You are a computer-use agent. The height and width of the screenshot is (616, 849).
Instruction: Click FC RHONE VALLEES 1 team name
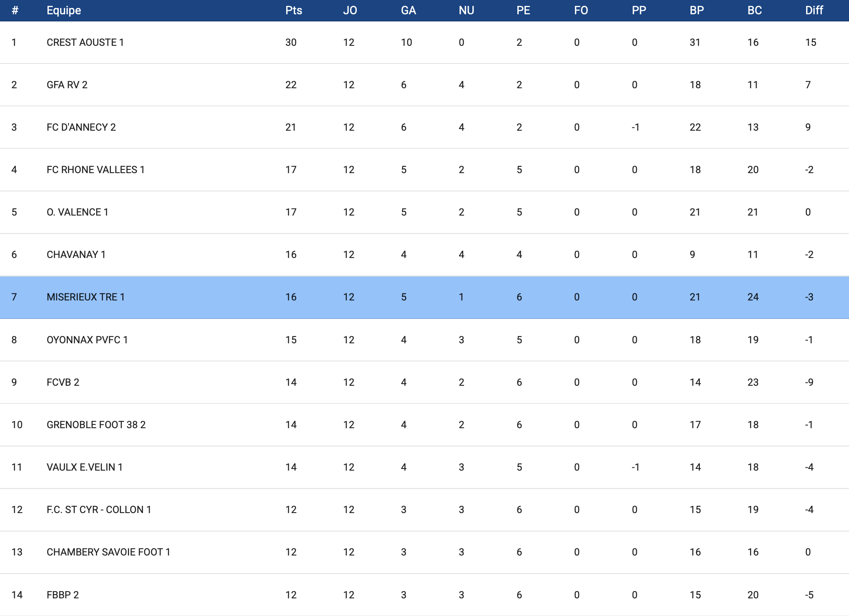coord(95,170)
